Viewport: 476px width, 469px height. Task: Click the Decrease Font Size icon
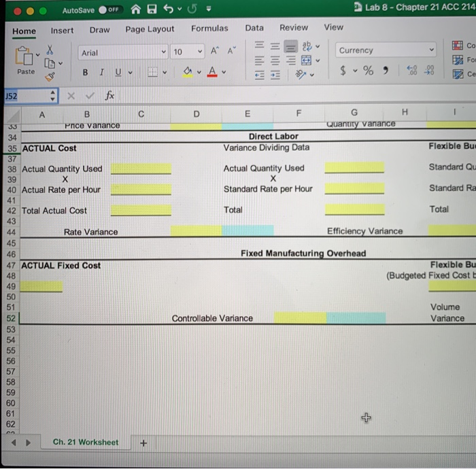tap(232, 50)
